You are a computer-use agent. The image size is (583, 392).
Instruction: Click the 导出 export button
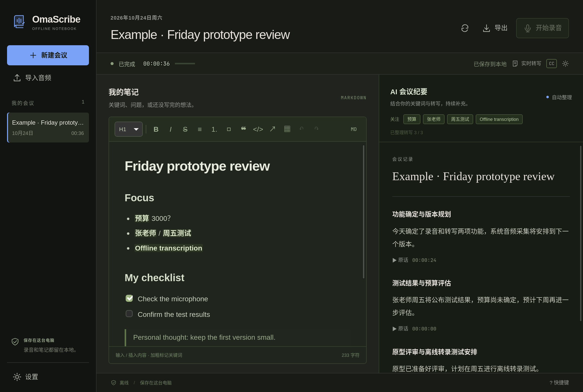[x=495, y=28]
